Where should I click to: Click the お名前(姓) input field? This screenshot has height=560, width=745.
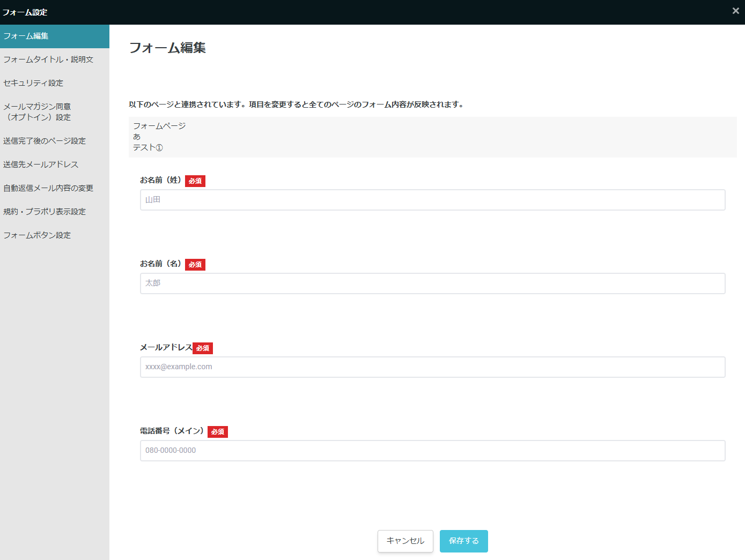click(x=432, y=200)
